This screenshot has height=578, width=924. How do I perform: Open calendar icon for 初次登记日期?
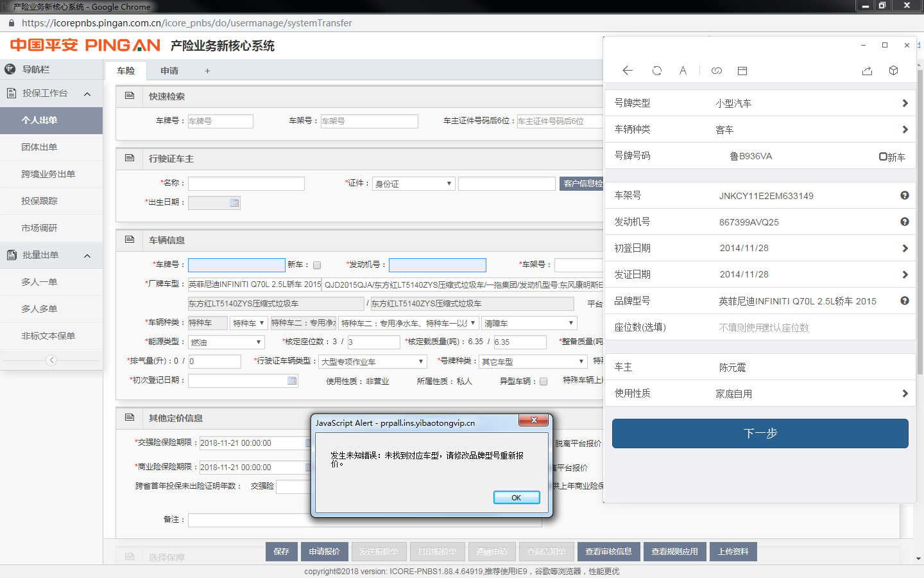[x=292, y=381]
